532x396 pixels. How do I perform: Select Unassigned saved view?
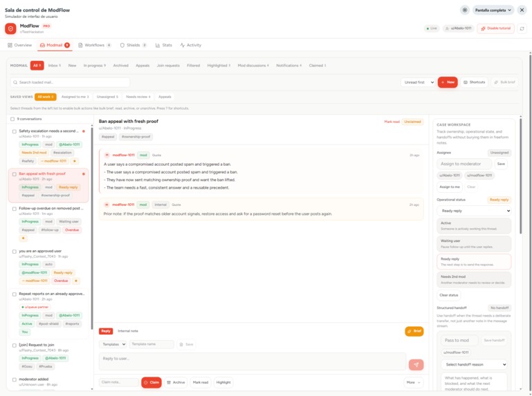click(107, 97)
